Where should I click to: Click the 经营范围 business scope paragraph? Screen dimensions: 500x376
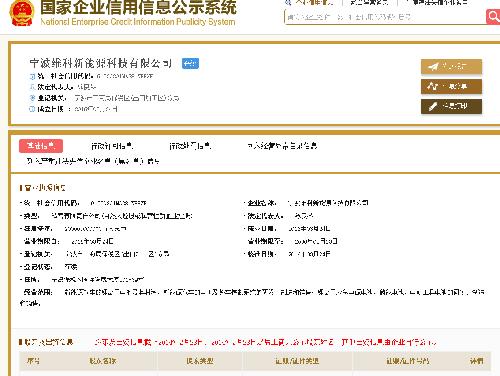tap(252, 297)
